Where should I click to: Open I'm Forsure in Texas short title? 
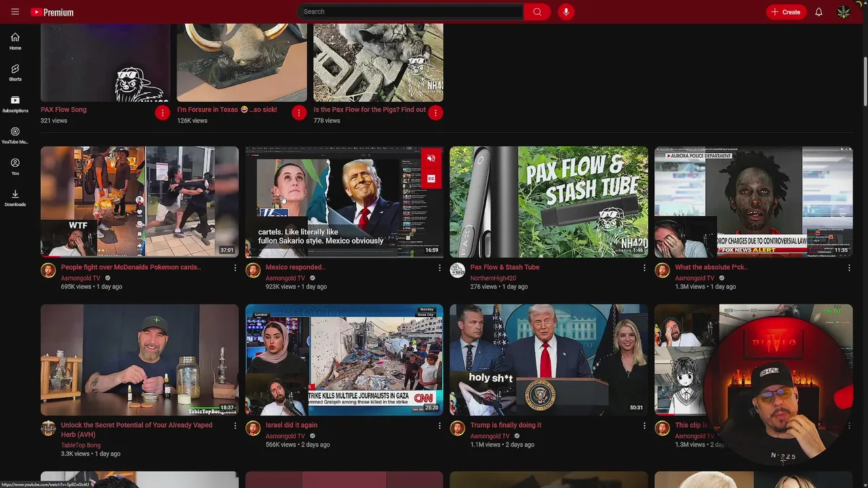coord(227,110)
